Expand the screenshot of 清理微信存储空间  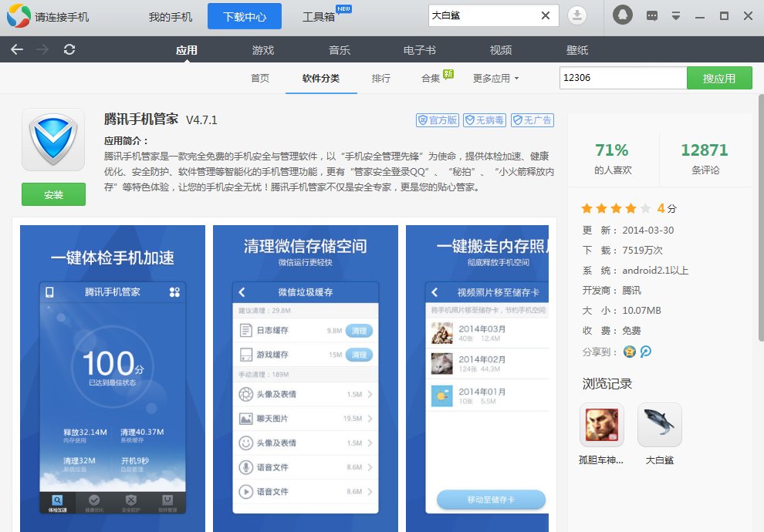click(305, 378)
